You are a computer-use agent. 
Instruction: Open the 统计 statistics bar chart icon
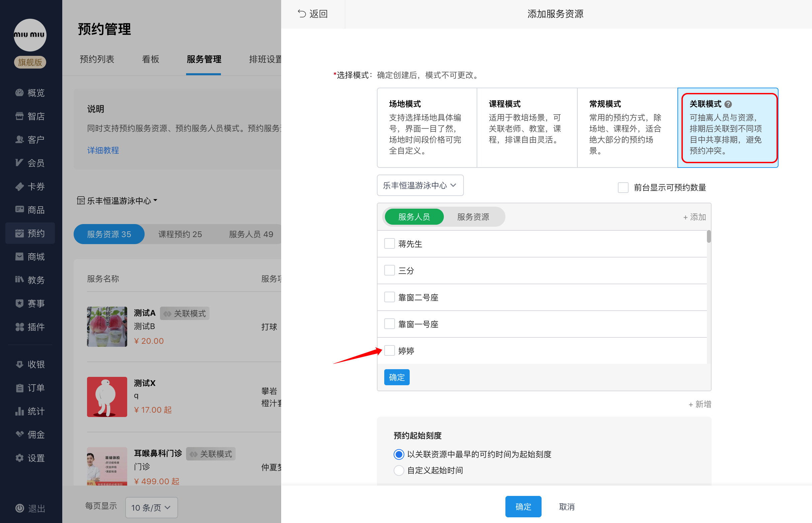[19, 411]
